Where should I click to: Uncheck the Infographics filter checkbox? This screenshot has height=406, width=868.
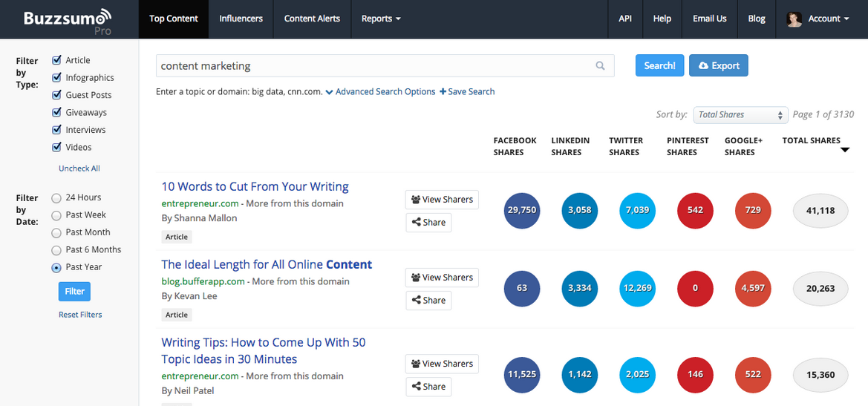click(57, 78)
